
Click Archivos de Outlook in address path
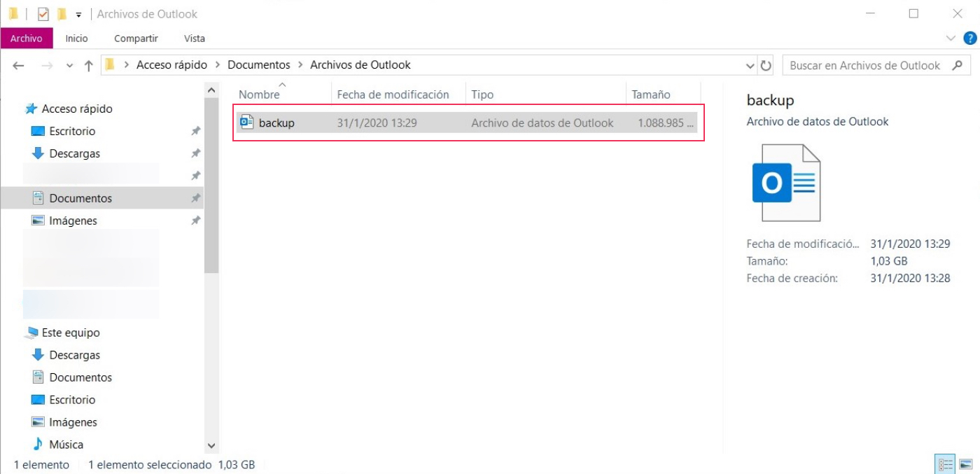click(x=360, y=64)
